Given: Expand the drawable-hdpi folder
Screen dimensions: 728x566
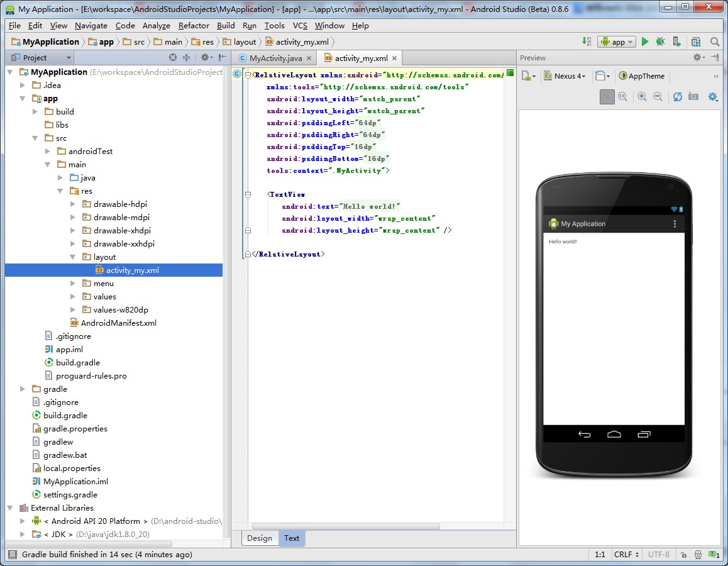Looking at the screenshot, I should (73, 204).
